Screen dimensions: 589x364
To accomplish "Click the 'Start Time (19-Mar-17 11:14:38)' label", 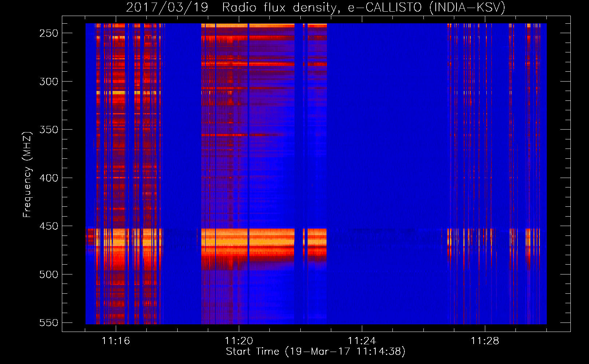I will pyautogui.click(x=316, y=352).
